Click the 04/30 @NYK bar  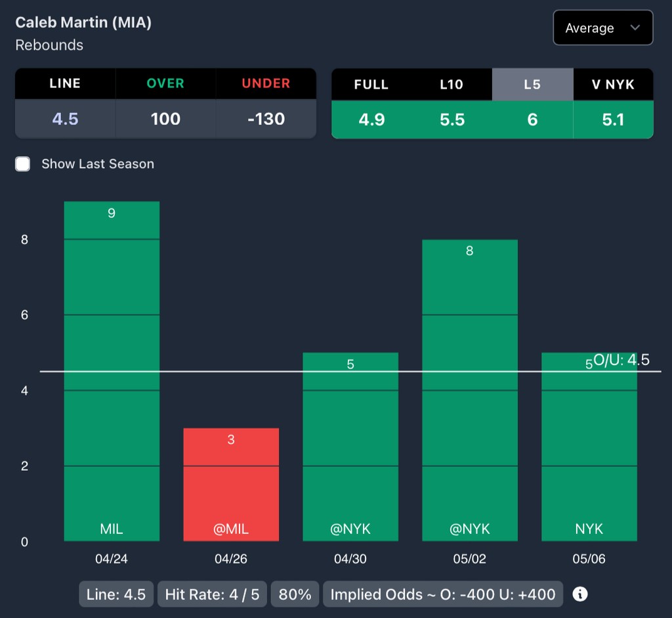click(350, 447)
